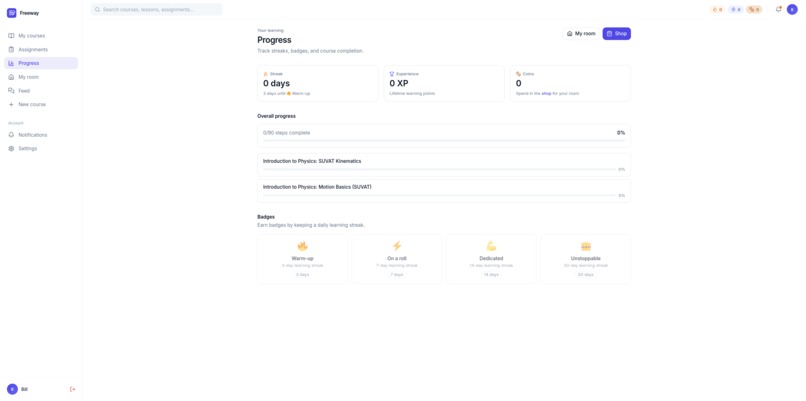The height and width of the screenshot is (401, 806).
Task: Click the Streak card showing 0 days
Action: pyautogui.click(x=318, y=83)
